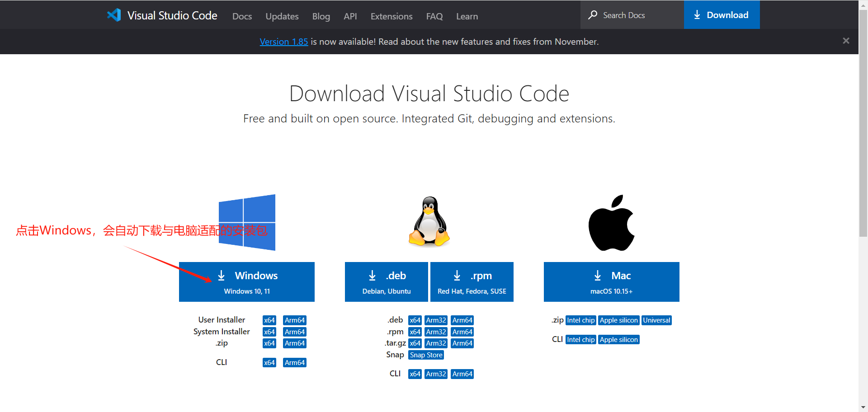Download the Windows 10, 11 installer
The width and height of the screenshot is (868, 412).
click(x=247, y=282)
